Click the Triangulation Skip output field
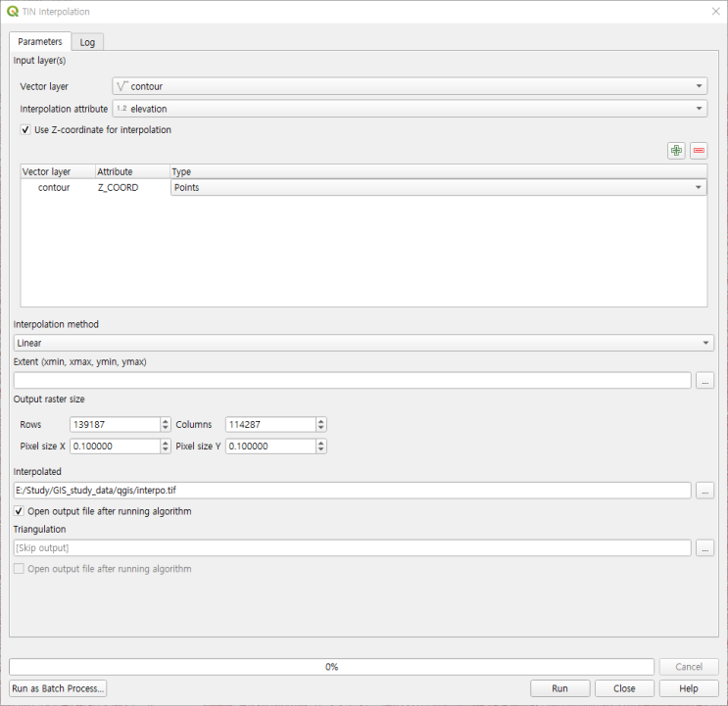The width and height of the screenshot is (728, 706). (x=353, y=547)
